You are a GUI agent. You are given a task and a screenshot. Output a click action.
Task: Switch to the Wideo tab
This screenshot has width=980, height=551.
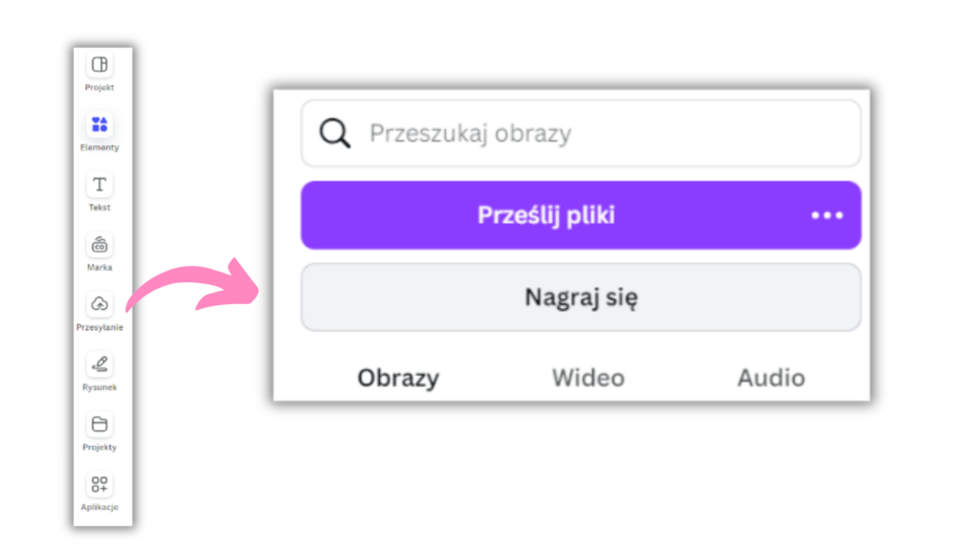pyautogui.click(x=588, y=378)
